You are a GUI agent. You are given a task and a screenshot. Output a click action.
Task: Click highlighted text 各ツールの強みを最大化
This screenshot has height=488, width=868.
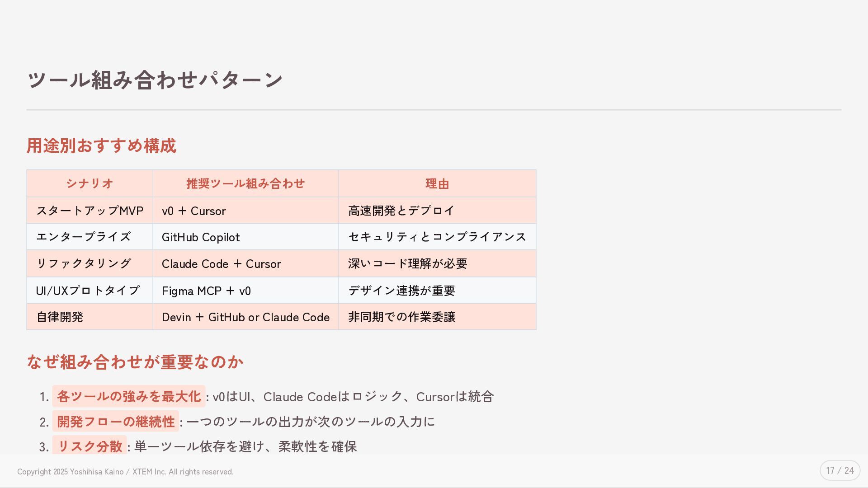point(129,397)
